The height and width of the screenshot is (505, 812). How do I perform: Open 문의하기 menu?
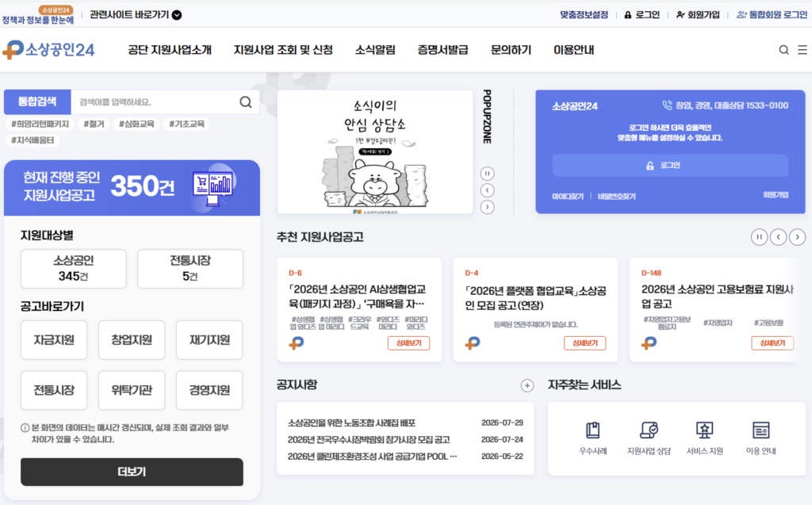coord(511,50)
